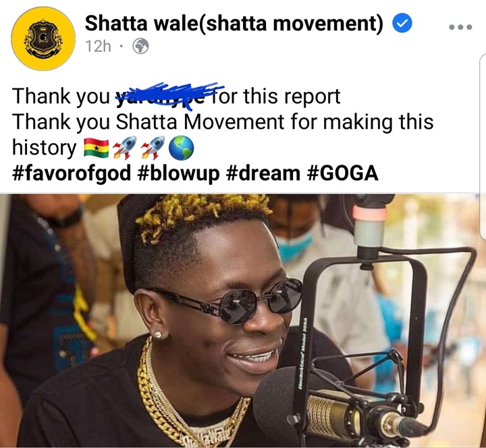Click the Ghana flag emoji

[96, 148]
